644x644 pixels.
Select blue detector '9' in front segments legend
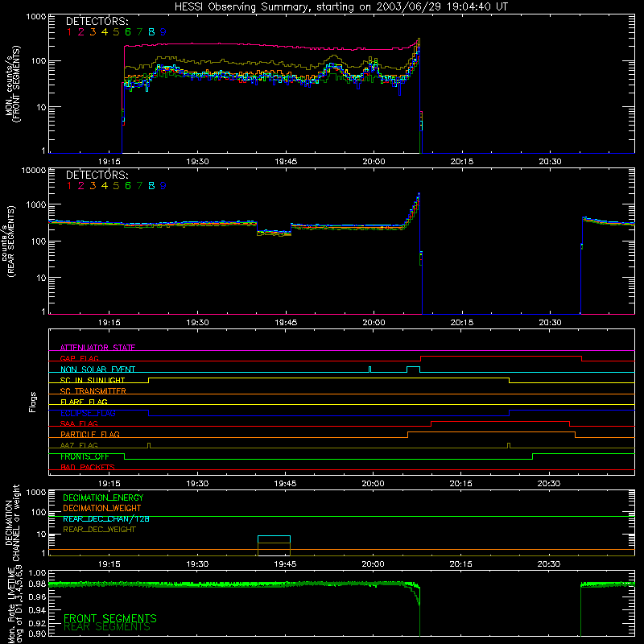click(163, 32)
